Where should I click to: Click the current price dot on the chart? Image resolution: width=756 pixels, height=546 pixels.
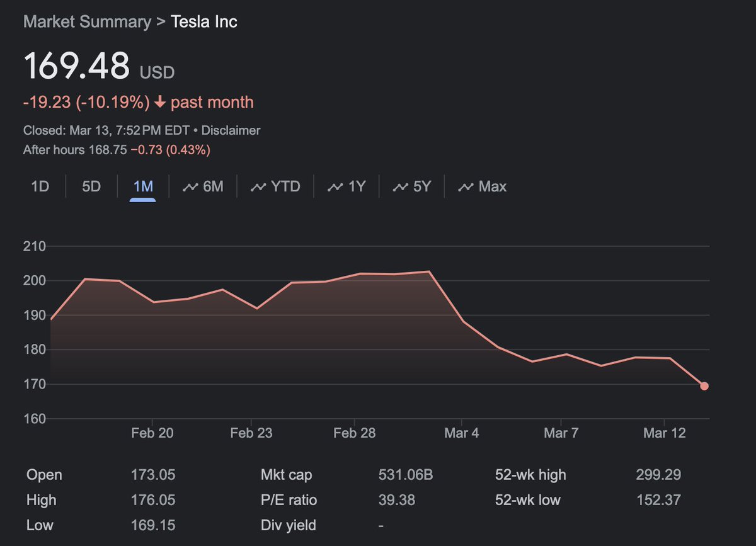coord(704,386)
